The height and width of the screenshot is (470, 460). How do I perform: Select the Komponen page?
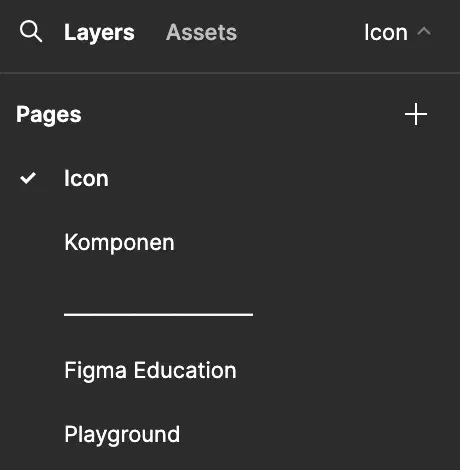119,242
